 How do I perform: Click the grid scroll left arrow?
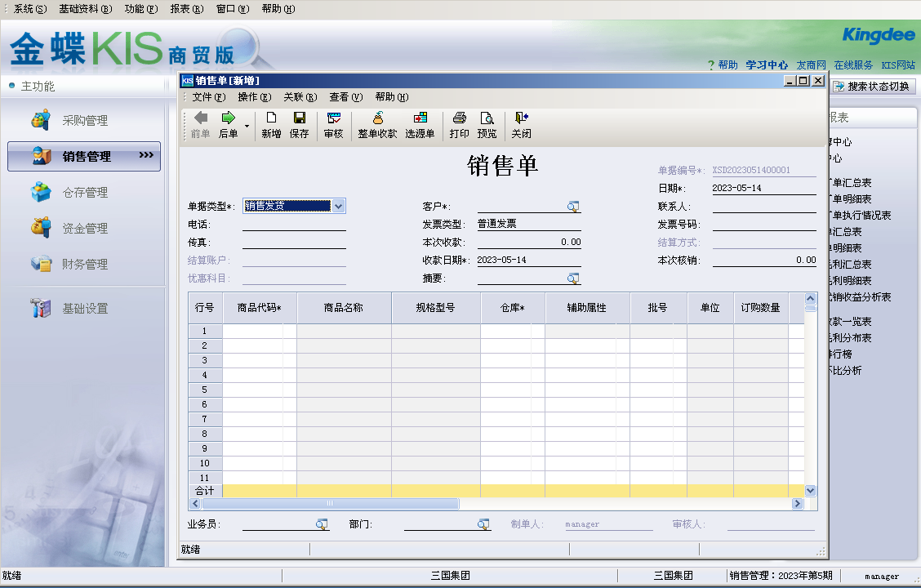coord(196,503)
